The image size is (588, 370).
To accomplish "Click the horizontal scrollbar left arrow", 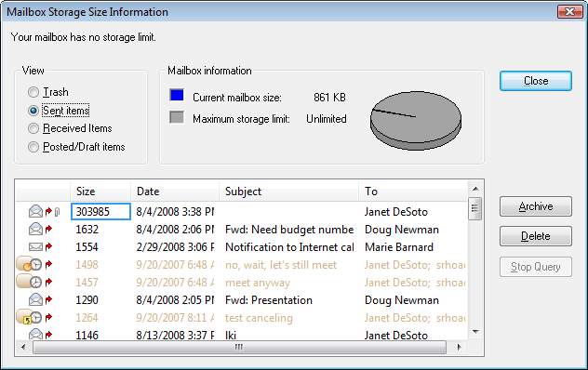I will 23,347.
